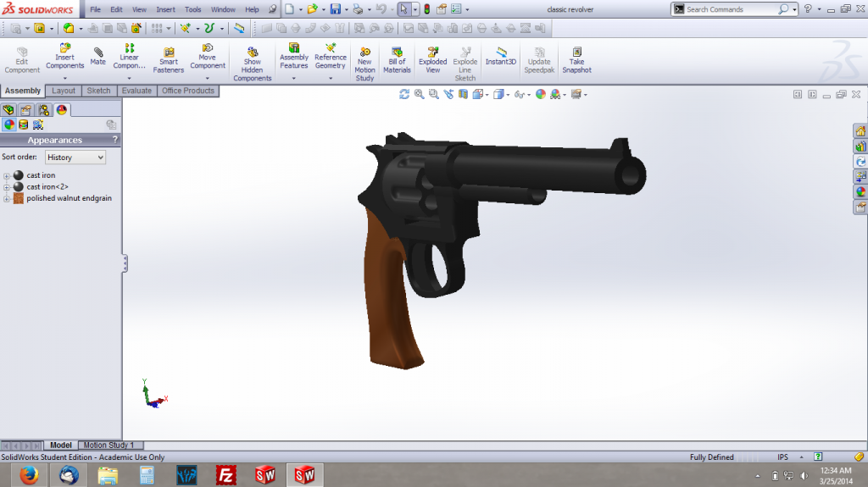Screen dimensions: 868x487
Task: Open File Explorer from taskbar
Action: click(x=108, y=475)
